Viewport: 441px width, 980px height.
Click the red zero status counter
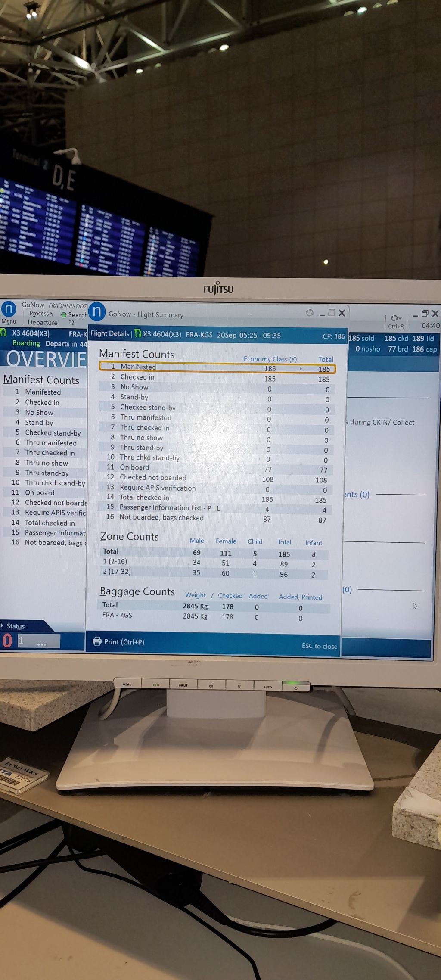tap(7, 641)
